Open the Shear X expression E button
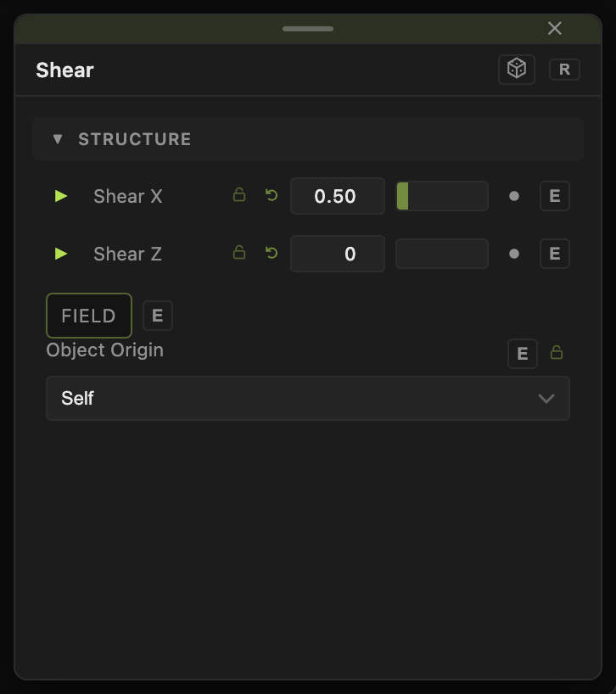 (x=555, y=196)
